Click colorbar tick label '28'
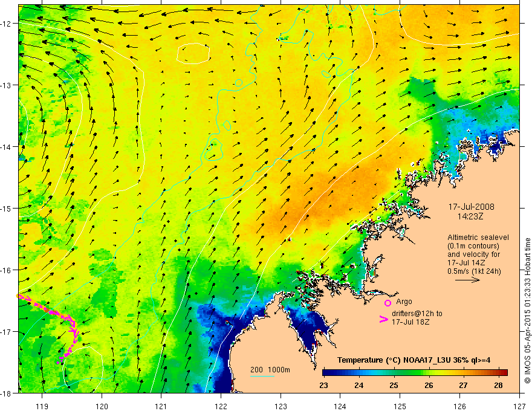This screenshot has height=411, width=532. (498, 385)
